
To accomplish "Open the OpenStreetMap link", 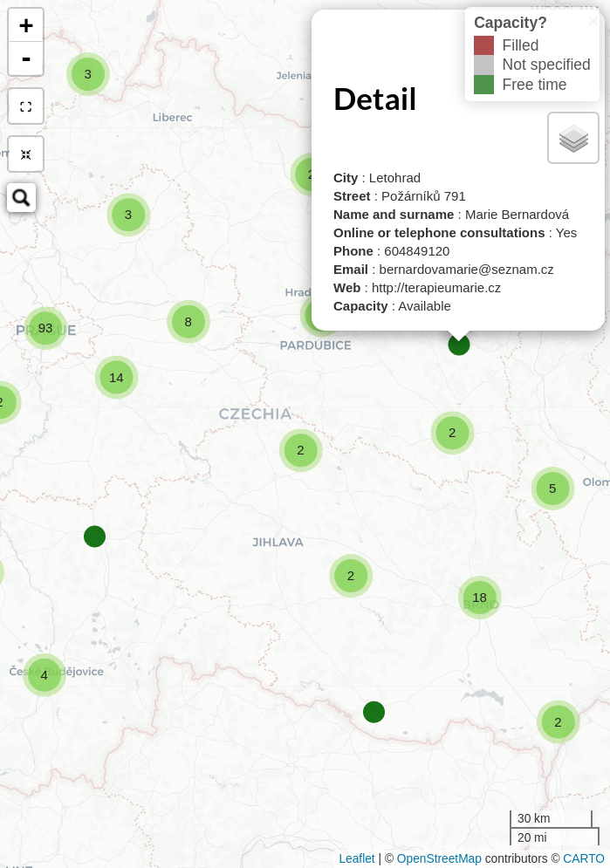I will click(439, 858).
